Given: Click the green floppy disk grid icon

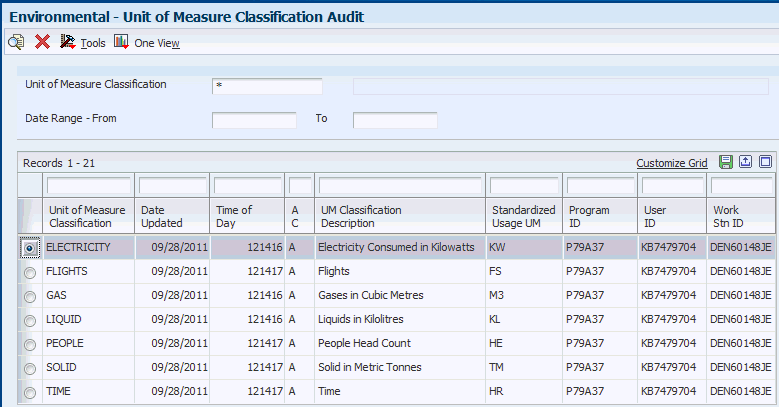Looking at the screenshot, I should (x=726, y=162).
